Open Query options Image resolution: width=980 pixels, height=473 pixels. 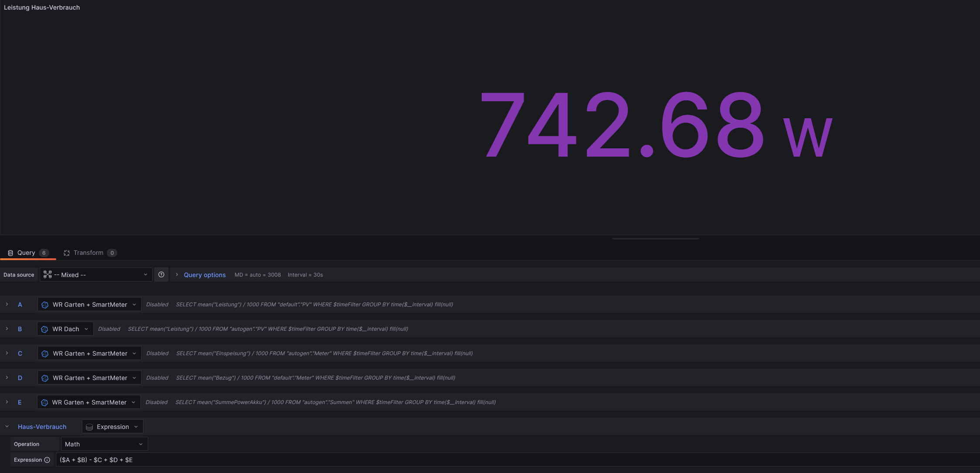tap(204, 275)
